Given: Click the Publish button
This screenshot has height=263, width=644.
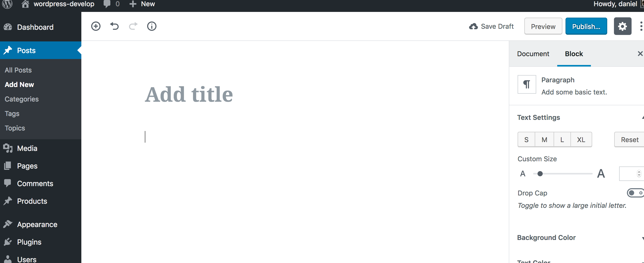Looking at the screenshot, I should (586, 26).
